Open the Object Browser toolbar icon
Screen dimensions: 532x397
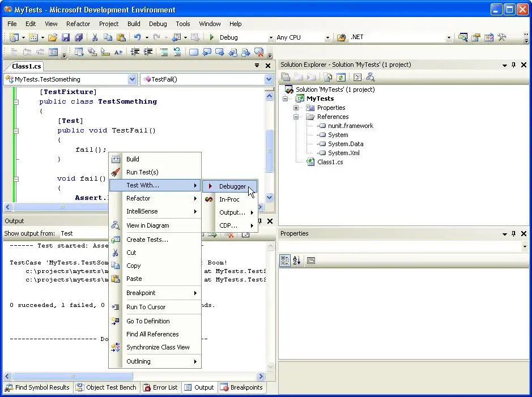click(x=489, y=37)
